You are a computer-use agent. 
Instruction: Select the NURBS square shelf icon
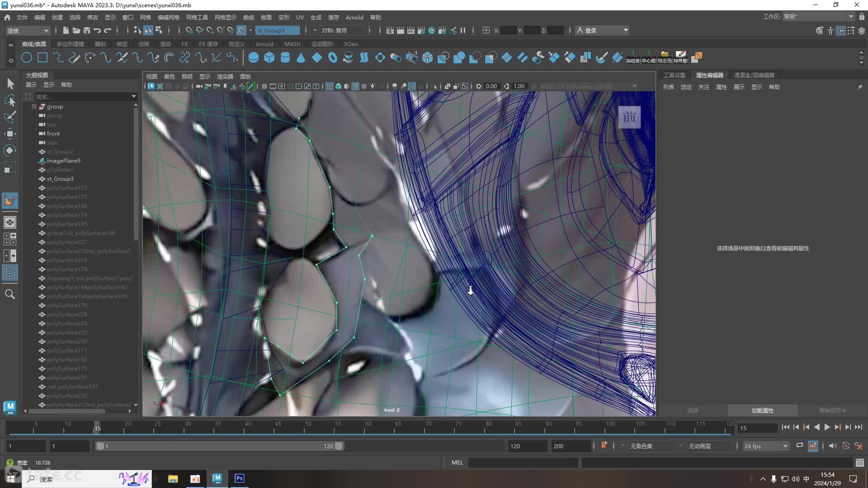coord(42,57)
